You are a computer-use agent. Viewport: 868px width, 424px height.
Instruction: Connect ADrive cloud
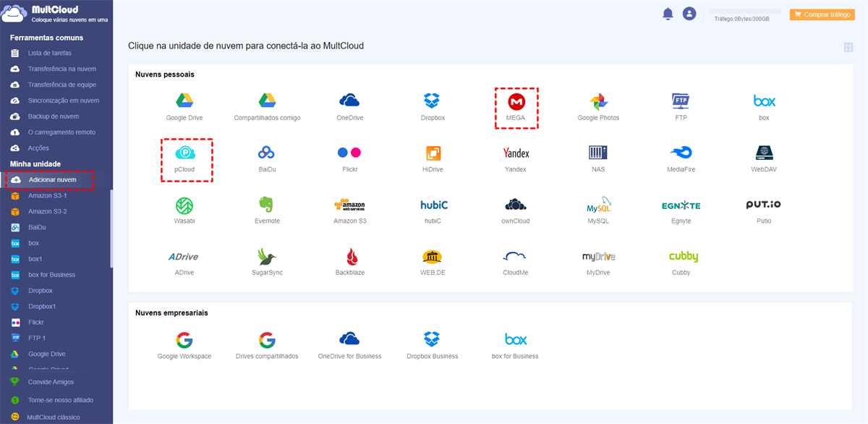pyautogui.click(x=184, y=262)
